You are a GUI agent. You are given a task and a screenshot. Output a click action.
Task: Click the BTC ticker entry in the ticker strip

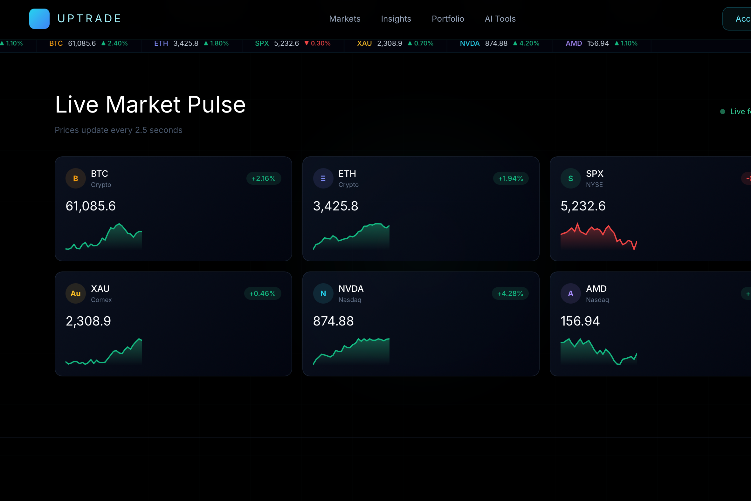coord(89,44)
